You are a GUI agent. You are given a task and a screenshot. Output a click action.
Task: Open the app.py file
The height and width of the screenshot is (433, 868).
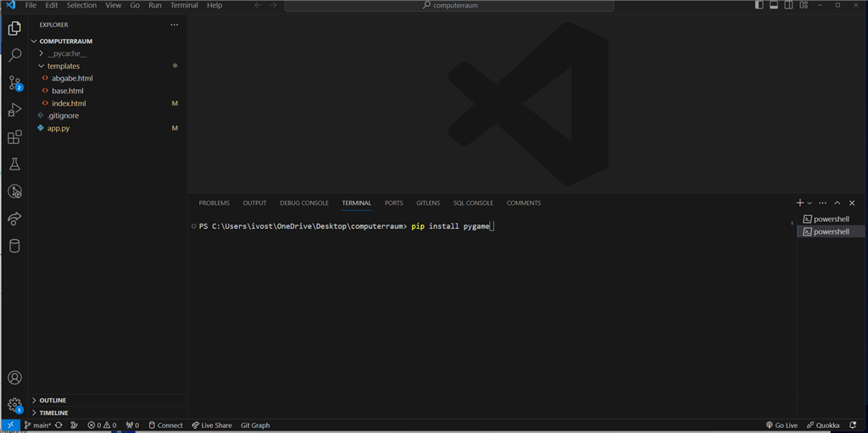[x=58, y=128]
